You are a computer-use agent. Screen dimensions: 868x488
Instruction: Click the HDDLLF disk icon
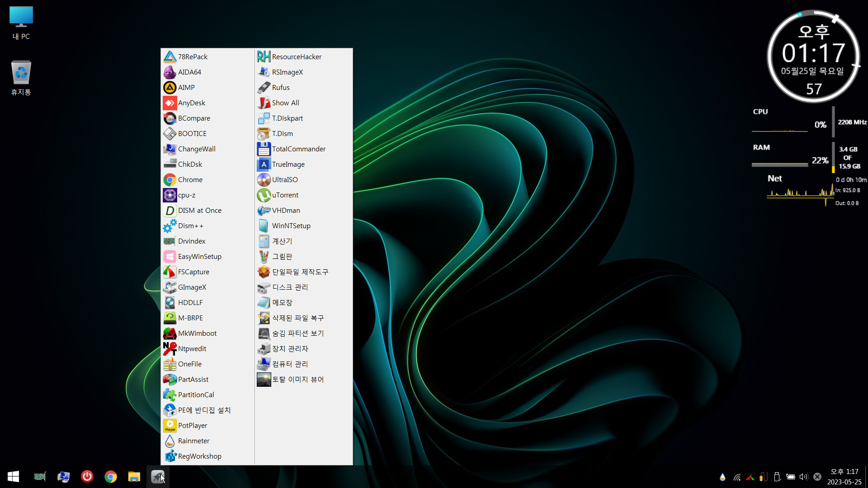tap(170, 302)
